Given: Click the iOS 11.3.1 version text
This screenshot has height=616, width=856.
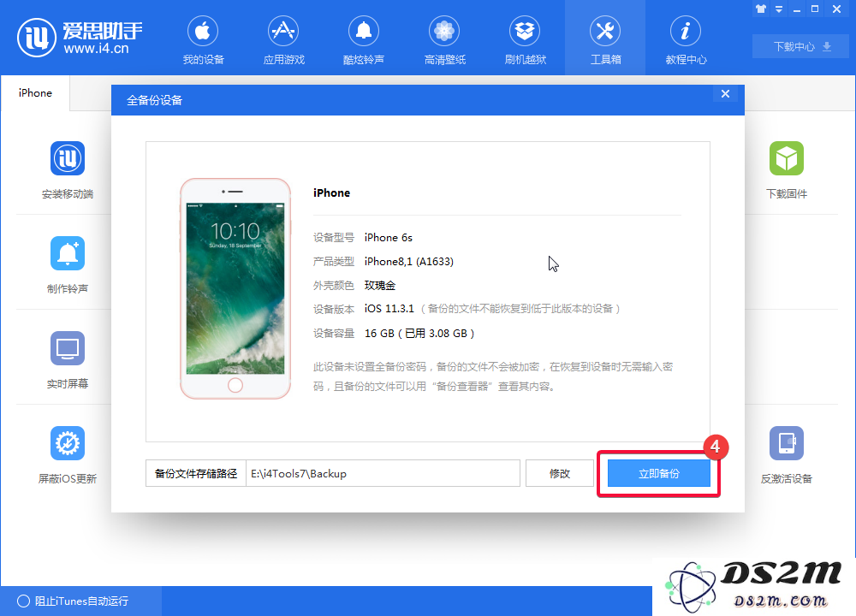Looking at the screenshot, I should coord(389,308).
